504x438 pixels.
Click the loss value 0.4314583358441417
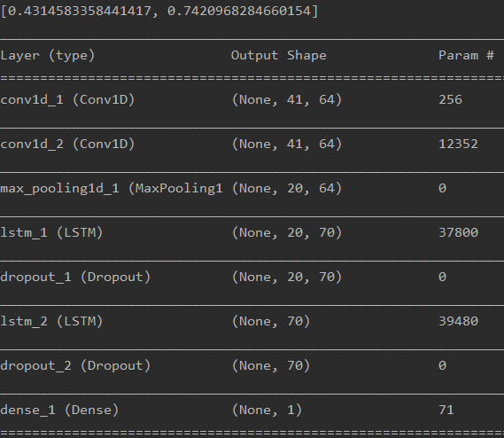tap(79, 12)
